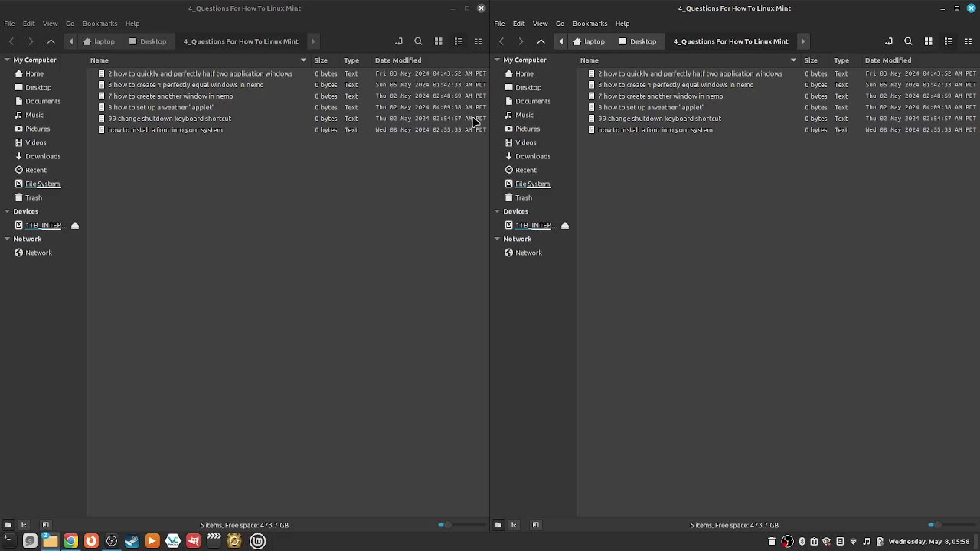Switch left window to compact view
This screenshot has width=980, height=551.
[x=479, y=41]
